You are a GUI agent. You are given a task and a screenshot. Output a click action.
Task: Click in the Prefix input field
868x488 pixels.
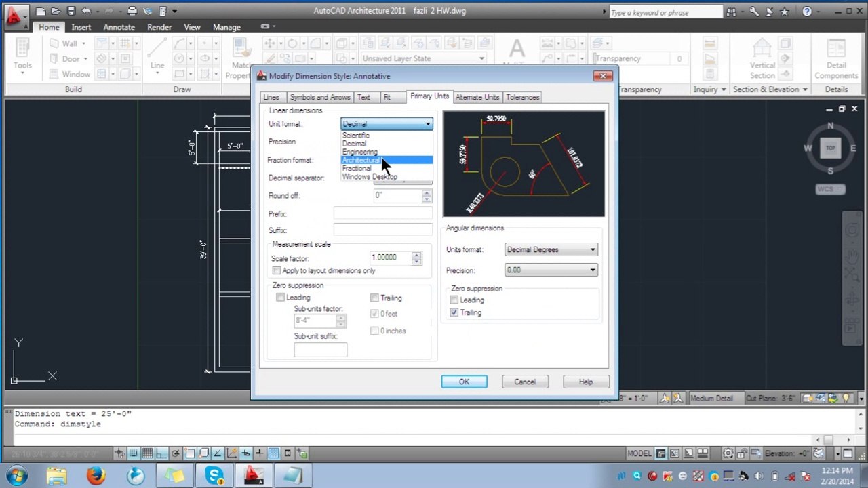click(x=382, y=213)
